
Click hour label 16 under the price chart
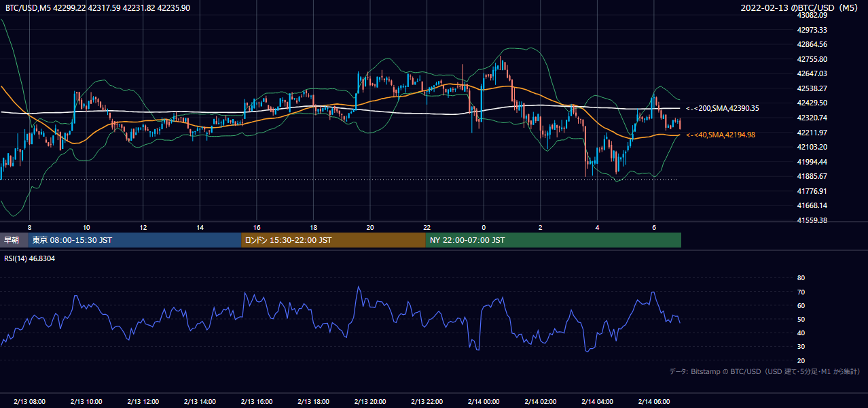coord(257,227)
